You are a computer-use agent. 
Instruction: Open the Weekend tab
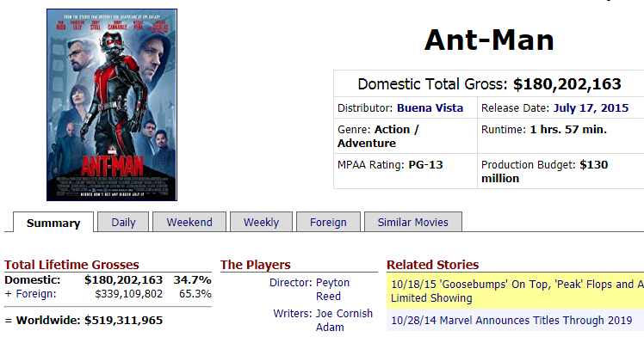[x=189, y=222]
